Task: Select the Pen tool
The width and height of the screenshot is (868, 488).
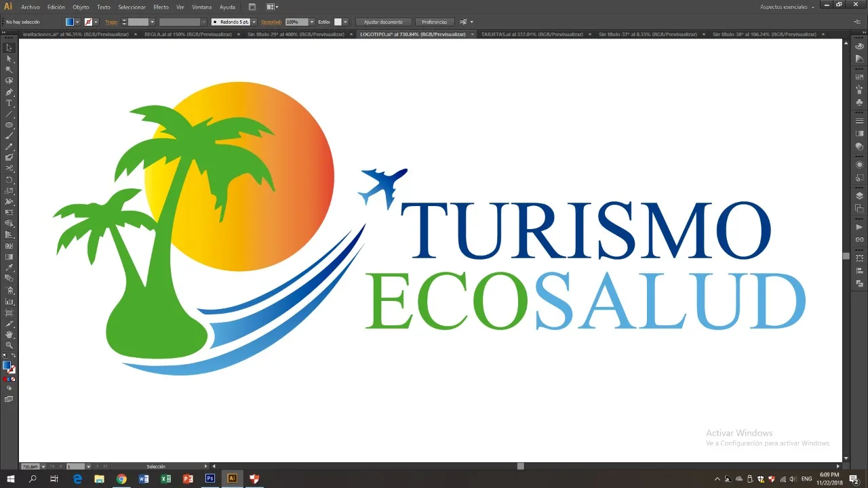Action: click(9, 92)
